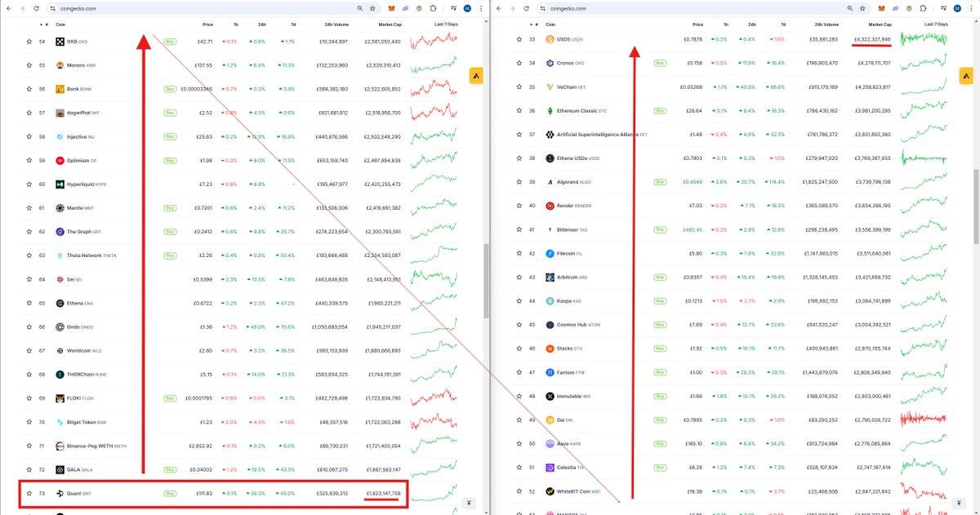Open Extensions puzzle icon in right window

(x=923, y=8)
